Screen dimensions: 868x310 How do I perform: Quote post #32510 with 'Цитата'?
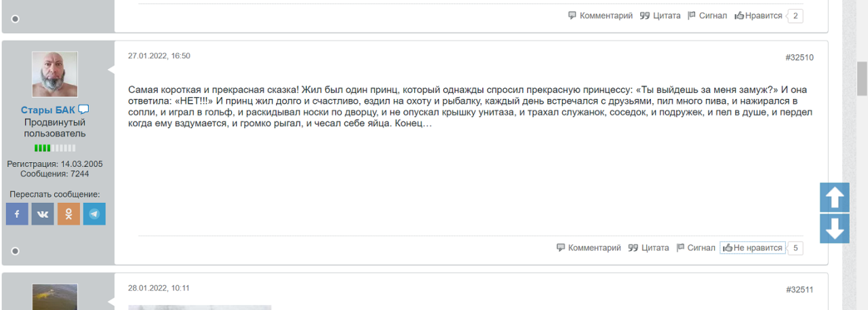[649, 248]
